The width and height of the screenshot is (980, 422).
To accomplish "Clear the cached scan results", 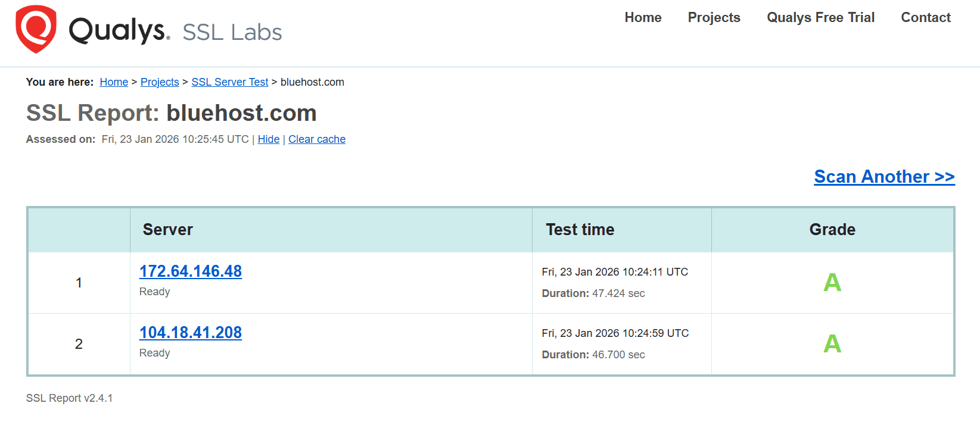I will tap(316, 139).
